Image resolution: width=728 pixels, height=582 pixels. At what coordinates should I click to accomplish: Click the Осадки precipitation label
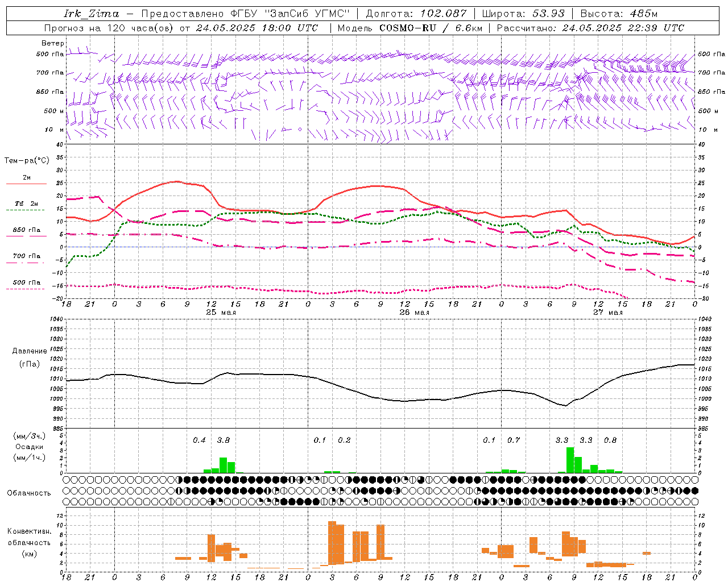pos(29,447)
